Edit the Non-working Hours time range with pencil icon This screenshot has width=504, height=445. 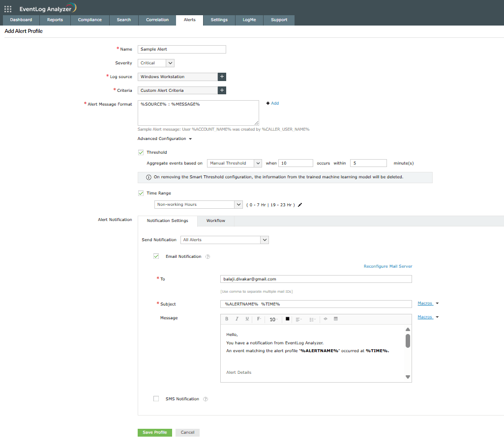coord(300,205)
